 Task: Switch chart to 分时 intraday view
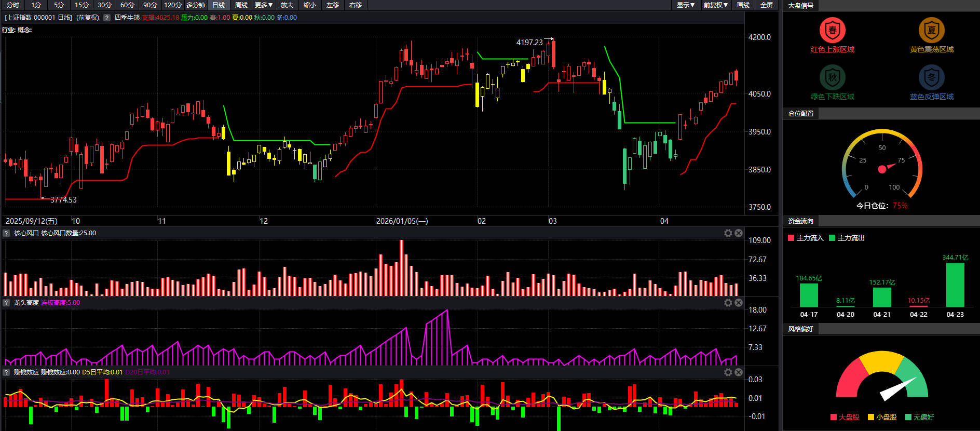coord(13,5)
